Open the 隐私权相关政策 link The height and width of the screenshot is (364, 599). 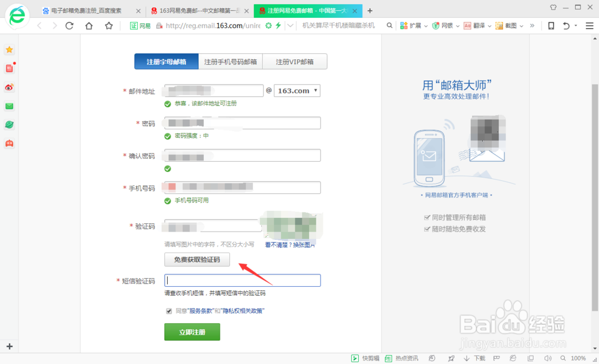[x=243, y=311]
